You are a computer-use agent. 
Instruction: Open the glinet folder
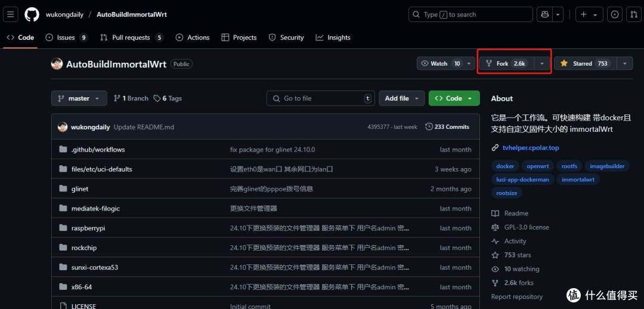point(80,189)
